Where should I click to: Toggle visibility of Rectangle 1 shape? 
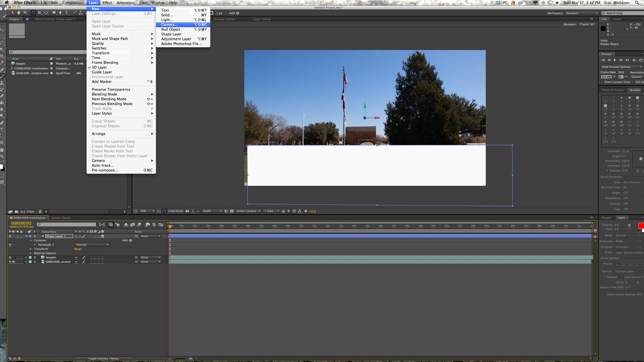click(x=10, y=245)
